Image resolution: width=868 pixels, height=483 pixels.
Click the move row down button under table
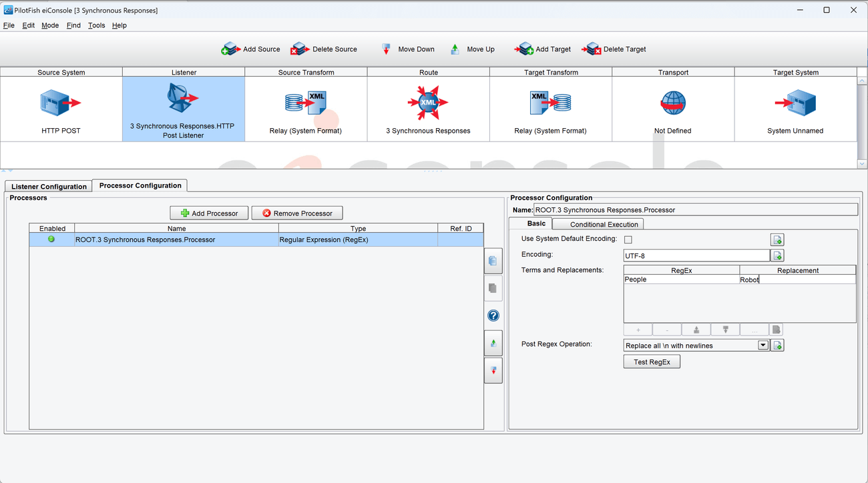[x=726, y=330]
